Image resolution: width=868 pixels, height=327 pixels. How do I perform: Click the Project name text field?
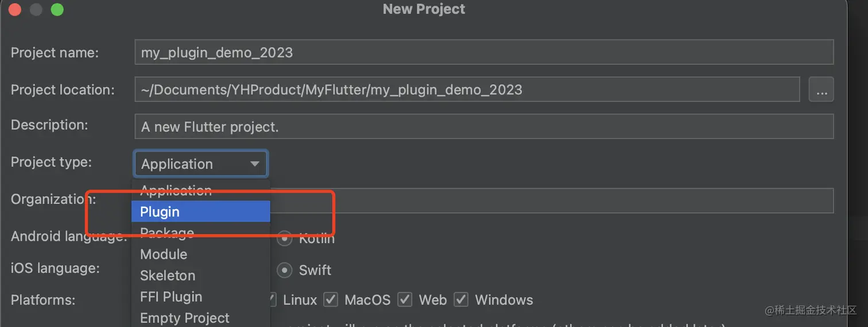[x=483, y=52]
